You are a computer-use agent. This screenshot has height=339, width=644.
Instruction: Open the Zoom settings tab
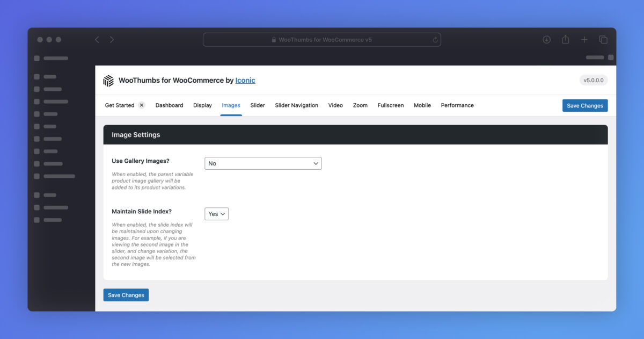pos(360,105)
